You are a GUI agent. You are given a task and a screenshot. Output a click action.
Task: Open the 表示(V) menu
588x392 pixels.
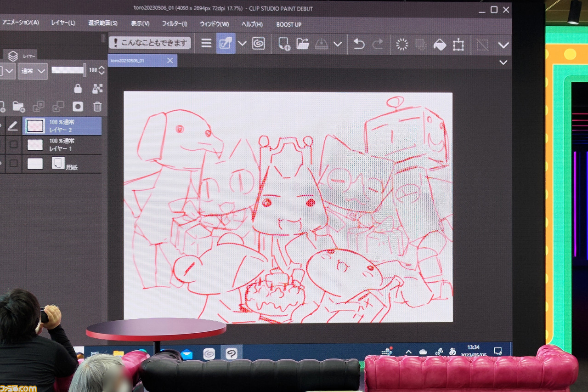click(x=140, y=23)
